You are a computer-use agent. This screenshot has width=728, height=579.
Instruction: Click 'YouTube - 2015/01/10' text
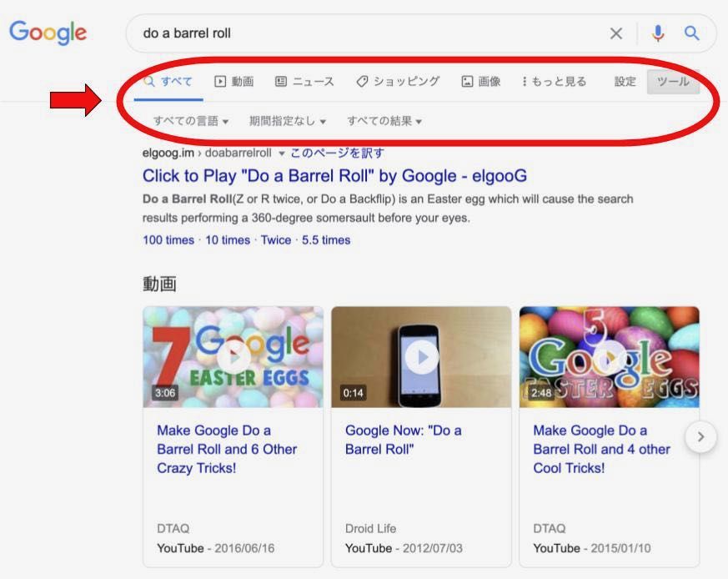(591, 548)
